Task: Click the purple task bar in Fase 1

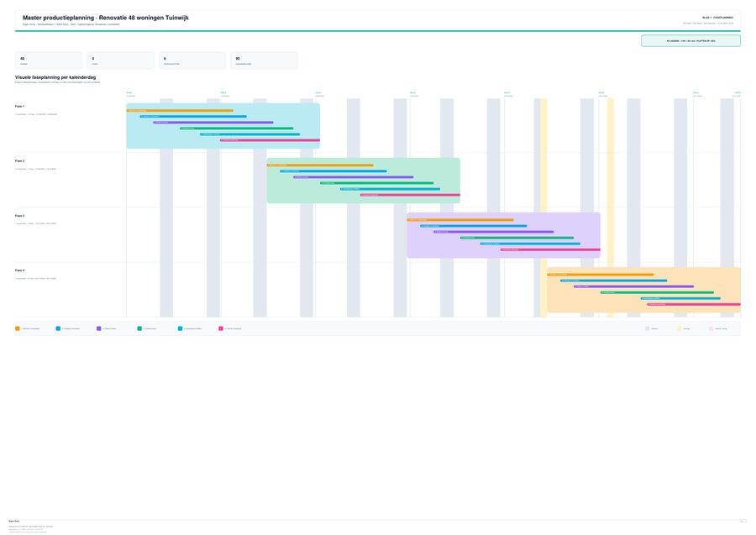Action: pos(213,123)
